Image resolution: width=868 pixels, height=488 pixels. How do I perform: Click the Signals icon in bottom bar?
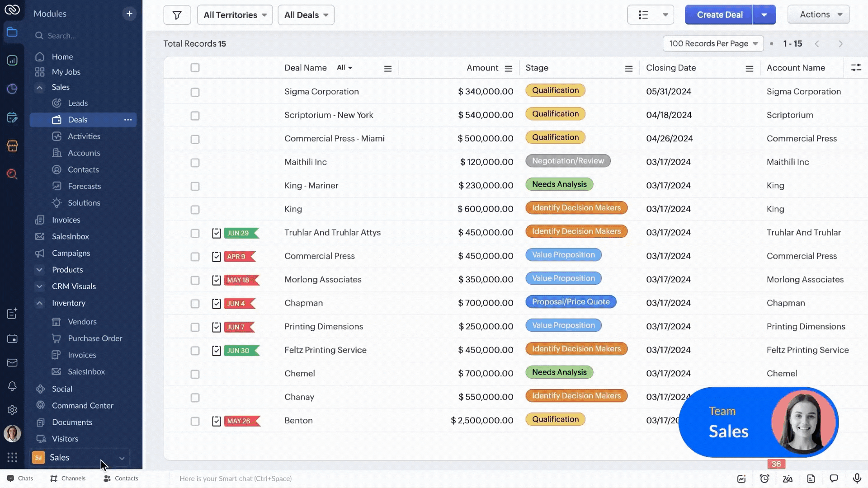741,478
